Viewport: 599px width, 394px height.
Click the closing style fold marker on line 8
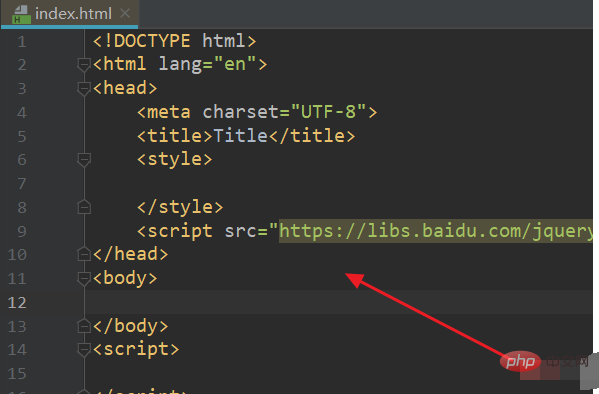coord(84,207)
